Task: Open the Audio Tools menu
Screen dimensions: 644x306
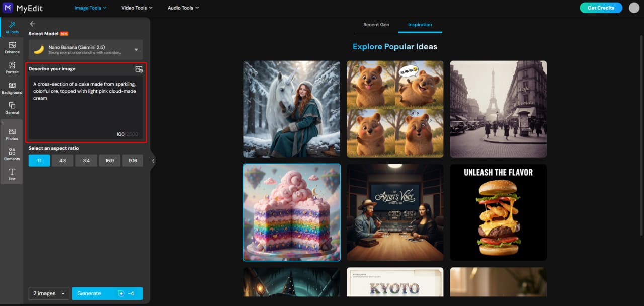Action: pos(183,8)
